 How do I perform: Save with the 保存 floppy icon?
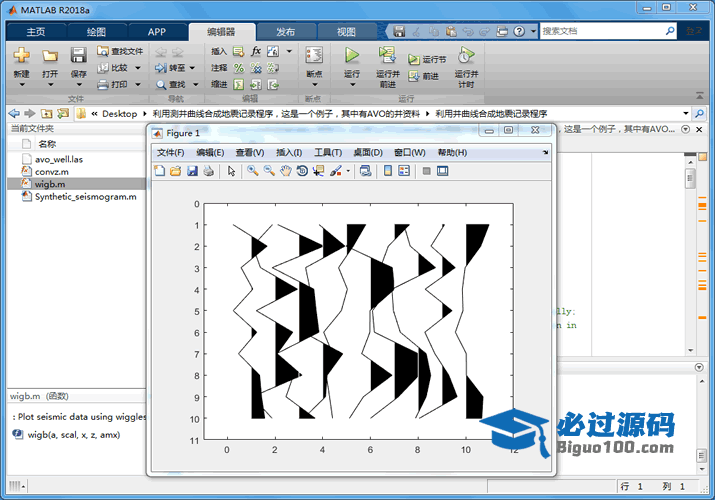click(78, 55)
